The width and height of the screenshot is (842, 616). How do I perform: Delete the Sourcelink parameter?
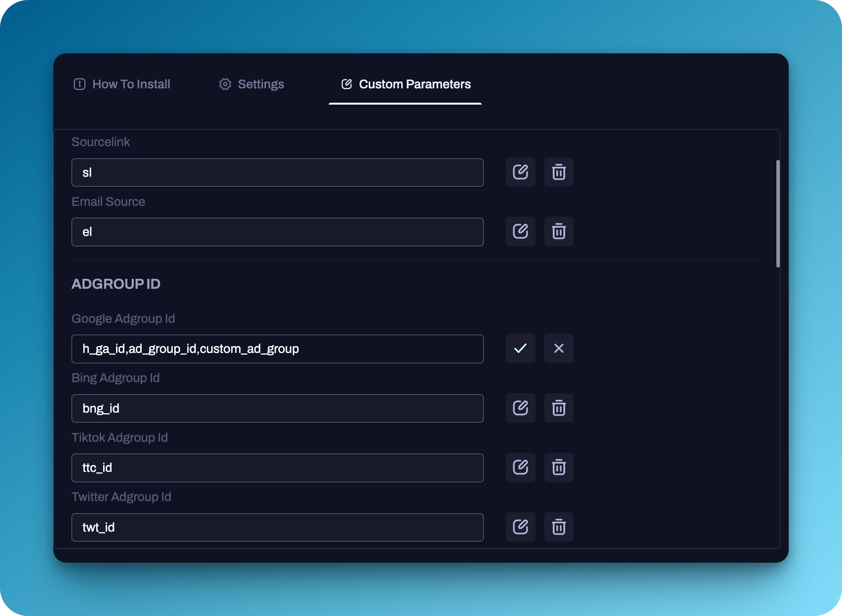[559, 172]
